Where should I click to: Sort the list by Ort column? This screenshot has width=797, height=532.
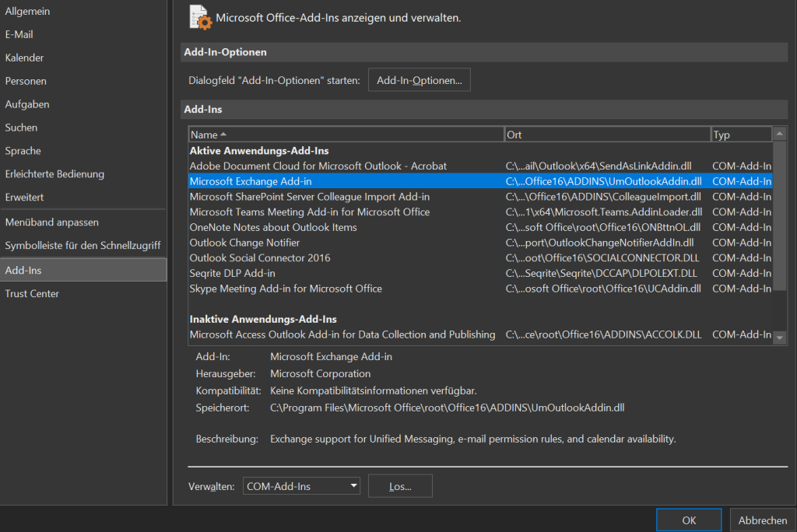point(607,135)
